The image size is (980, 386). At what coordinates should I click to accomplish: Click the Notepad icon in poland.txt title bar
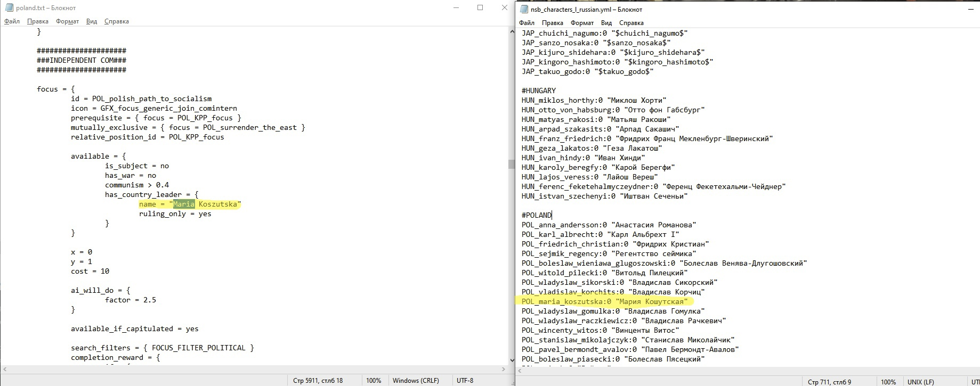[x=9, y=8]
